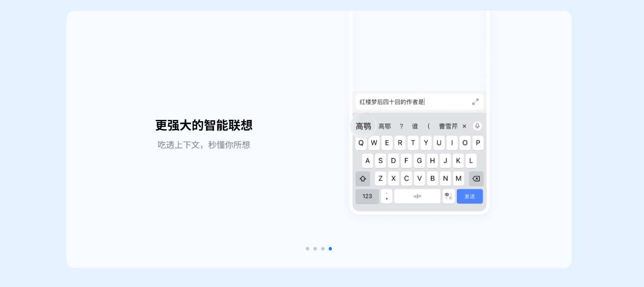Switch to the numeric keyboard with 123
Image resolution: width=644 pixels, height=287 pixels.
tap(367, 196)
